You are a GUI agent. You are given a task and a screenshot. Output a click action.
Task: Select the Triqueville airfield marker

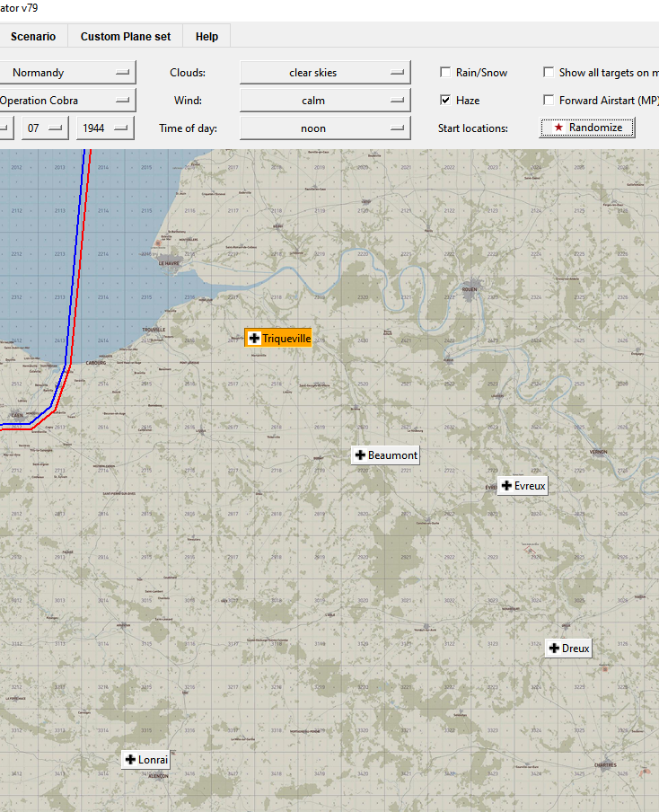[278, 338]
